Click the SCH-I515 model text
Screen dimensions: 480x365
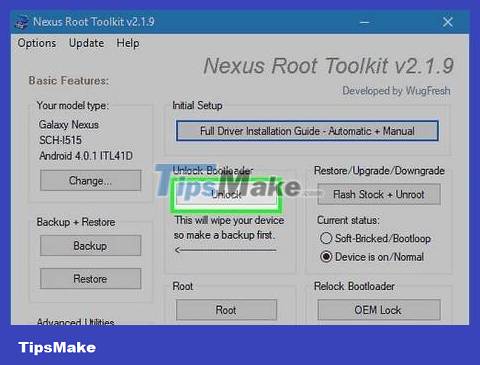pos(60,140)
